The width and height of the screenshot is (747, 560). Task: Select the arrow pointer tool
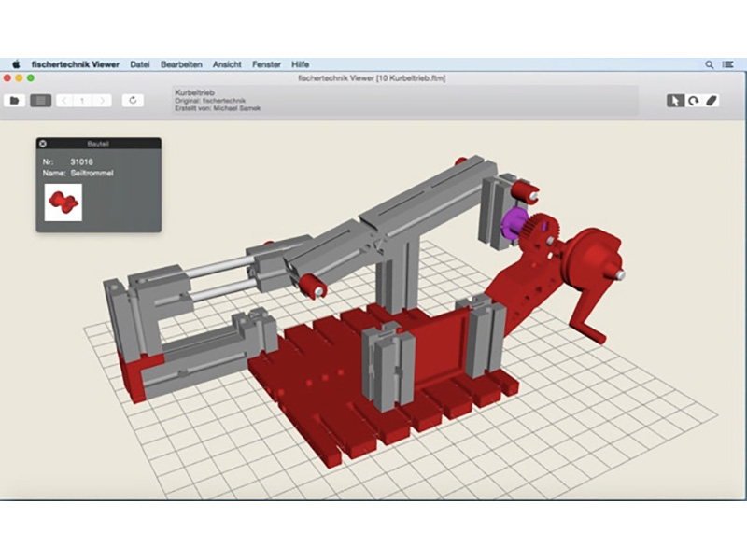click(x=674, y=100)
